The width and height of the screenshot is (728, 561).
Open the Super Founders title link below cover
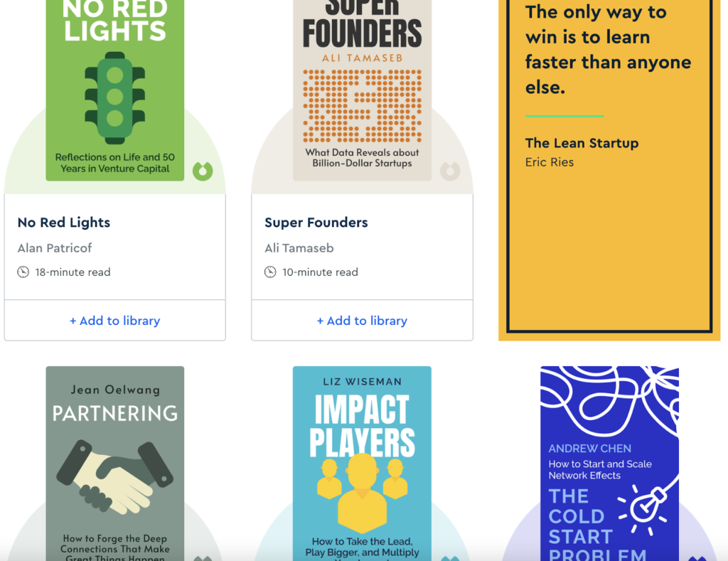pyautogui.click(x=316, y=223)
